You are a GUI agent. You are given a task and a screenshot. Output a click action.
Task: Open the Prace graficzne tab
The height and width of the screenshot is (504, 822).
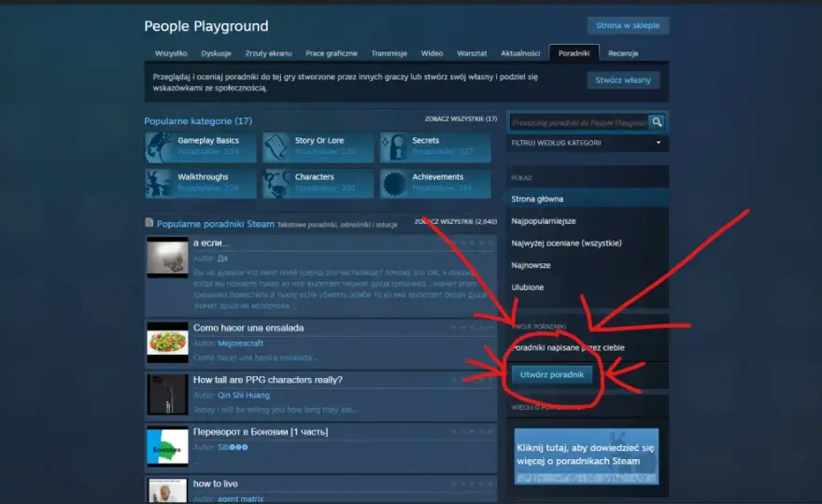pos(332,53)
